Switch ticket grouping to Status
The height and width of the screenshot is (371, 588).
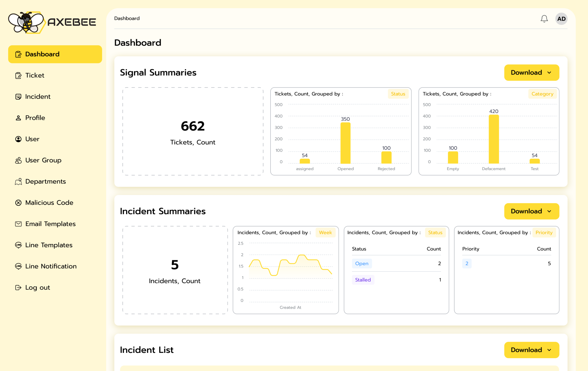[x=398, y=94]
